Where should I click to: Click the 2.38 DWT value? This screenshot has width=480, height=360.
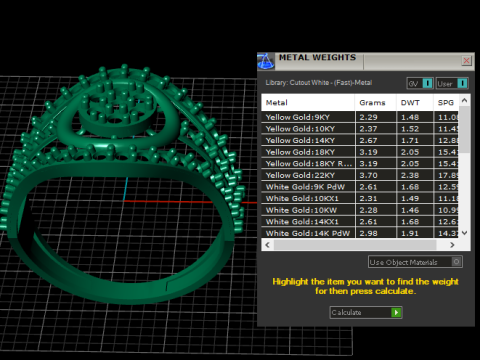pyautogui.click(x=410, y=175)
